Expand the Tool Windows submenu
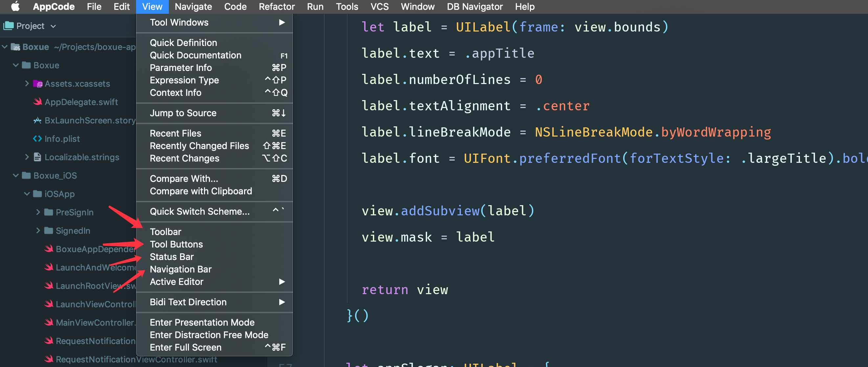Screen dimensions: 868x367 214,22
